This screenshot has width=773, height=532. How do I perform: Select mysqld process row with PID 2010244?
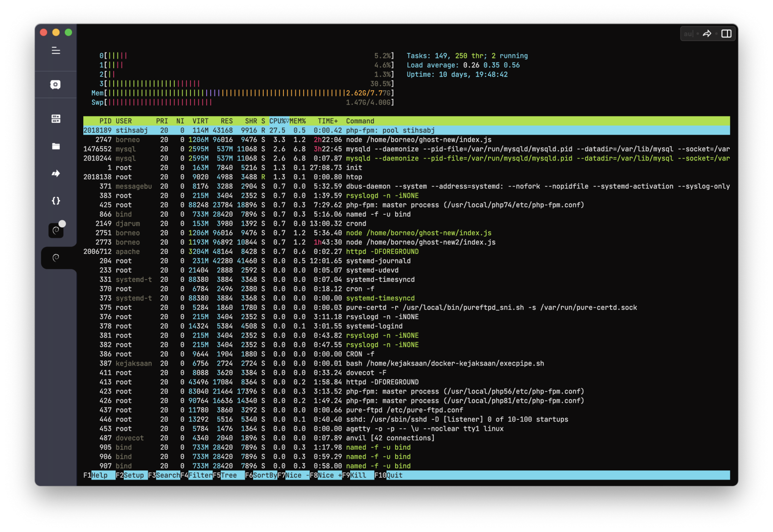[407, 159]
